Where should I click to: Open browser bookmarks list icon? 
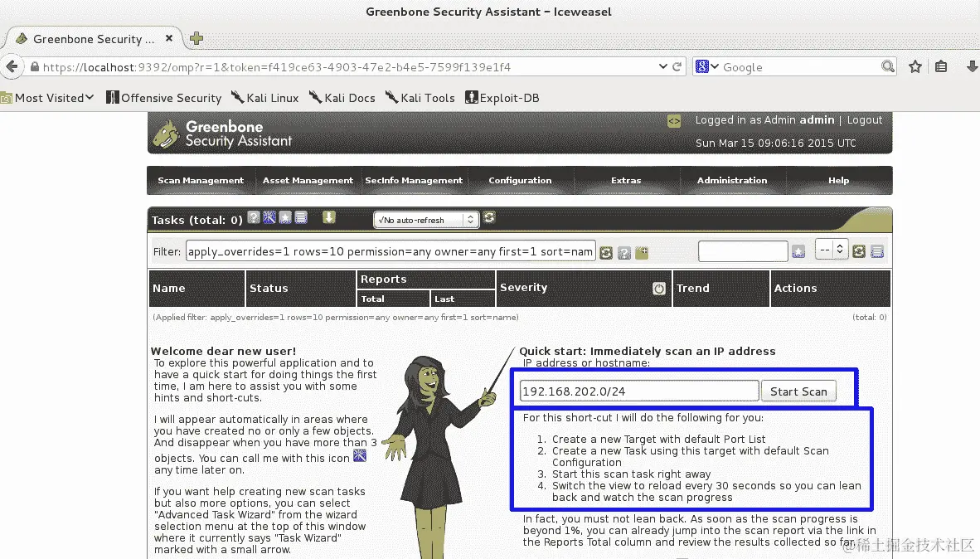coord(941,66)
